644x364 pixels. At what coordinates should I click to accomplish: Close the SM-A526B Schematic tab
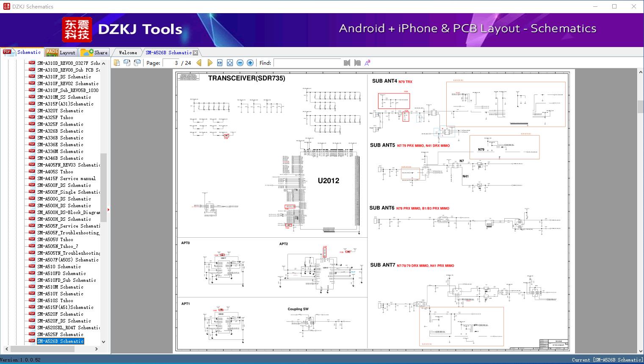[196, 53]
